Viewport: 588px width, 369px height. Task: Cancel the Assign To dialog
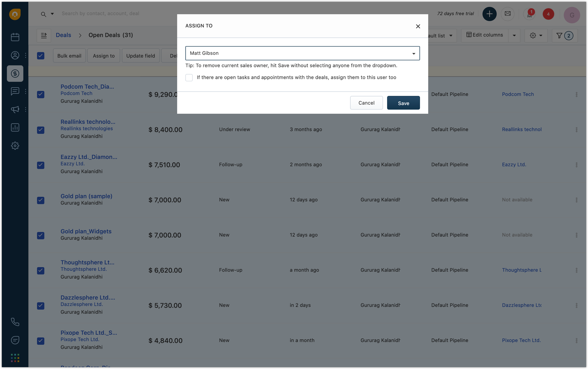pos(366,103)
